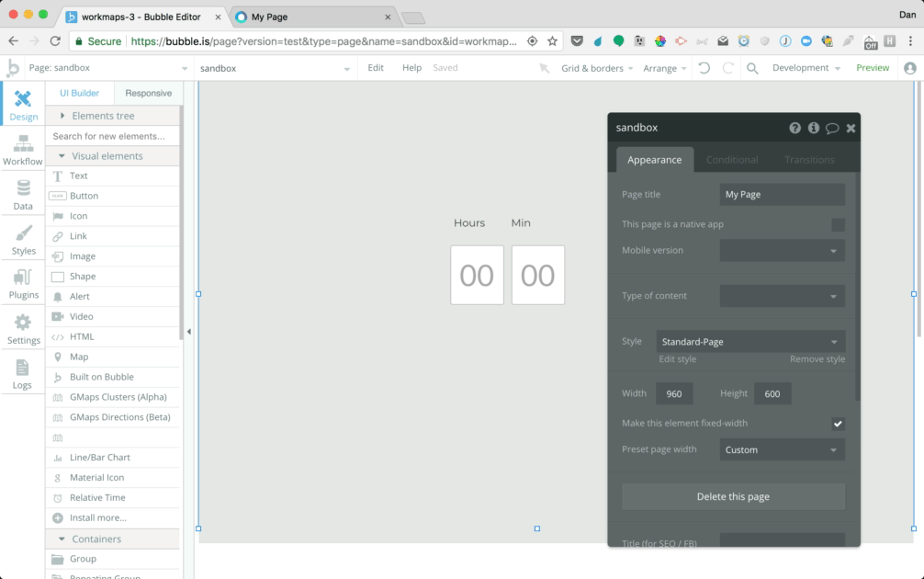Click the undo arrow in toolbar

click(704, 68)
